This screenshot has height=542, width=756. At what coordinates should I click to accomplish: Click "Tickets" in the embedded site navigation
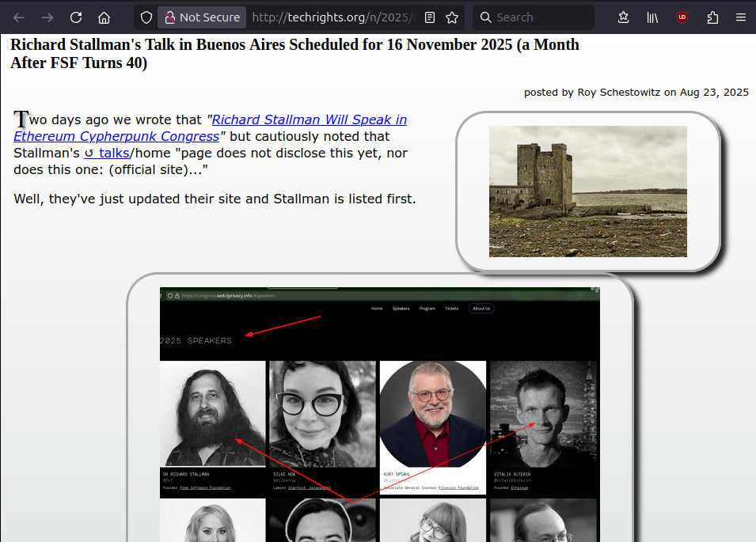pos(452,309)
